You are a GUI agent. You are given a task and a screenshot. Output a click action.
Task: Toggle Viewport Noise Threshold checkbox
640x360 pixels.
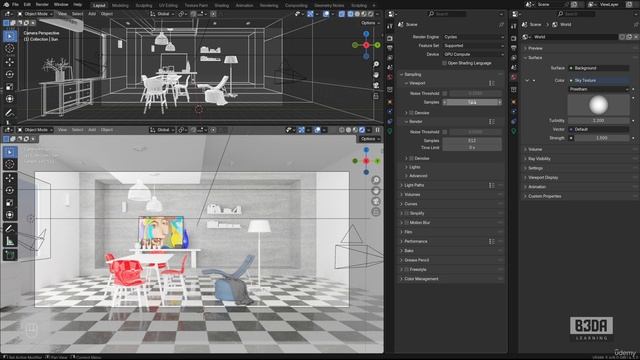(445, 93)
